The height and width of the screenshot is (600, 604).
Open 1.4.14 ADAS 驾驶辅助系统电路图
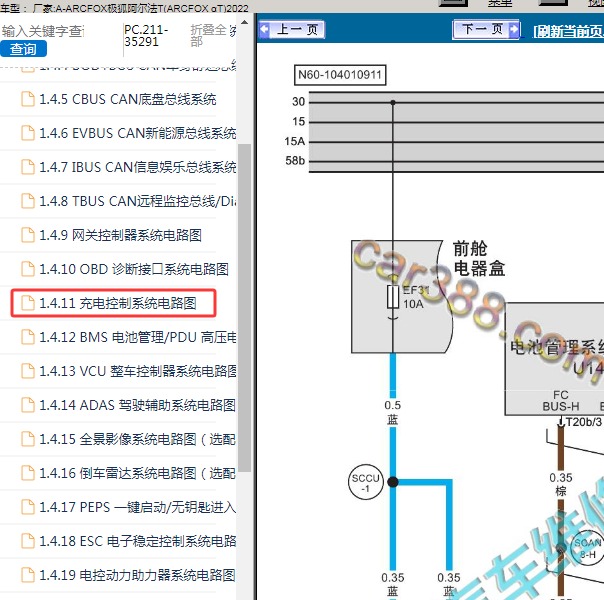point(138,405)
